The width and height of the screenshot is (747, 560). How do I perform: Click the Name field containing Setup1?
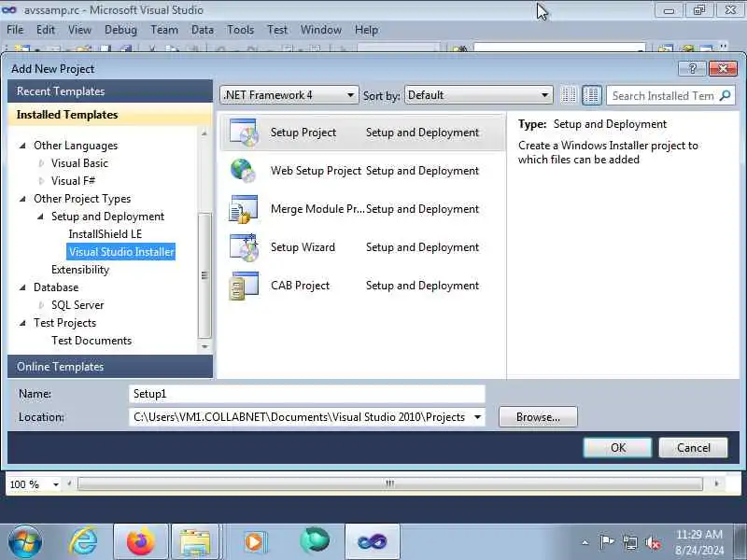point(307,394)
